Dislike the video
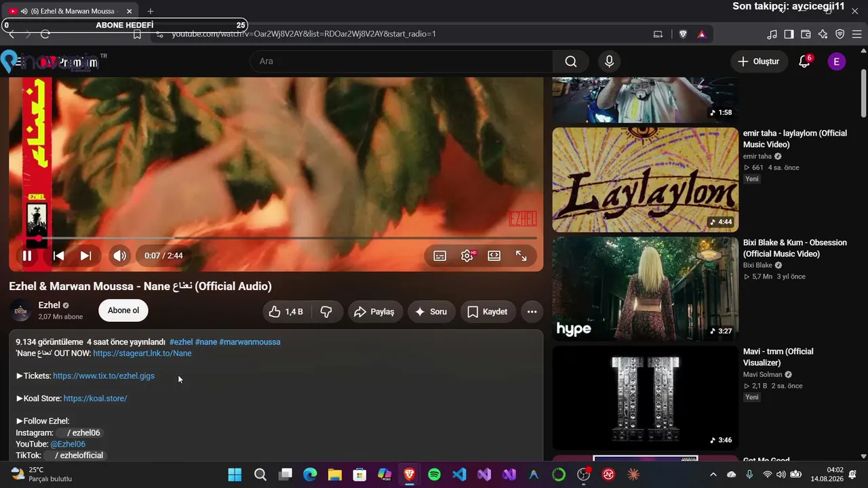The height and width of the screenshot is (488, 868). (326, 312)
